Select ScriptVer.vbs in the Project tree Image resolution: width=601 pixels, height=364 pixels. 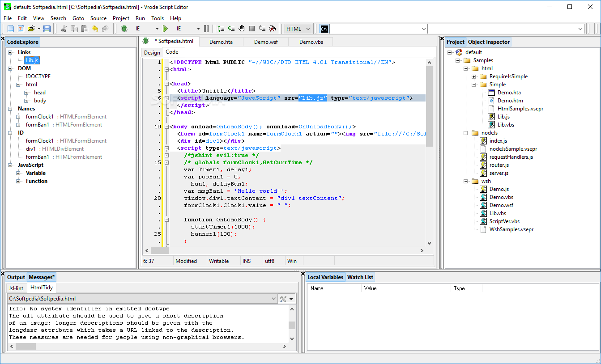[504, 221]
